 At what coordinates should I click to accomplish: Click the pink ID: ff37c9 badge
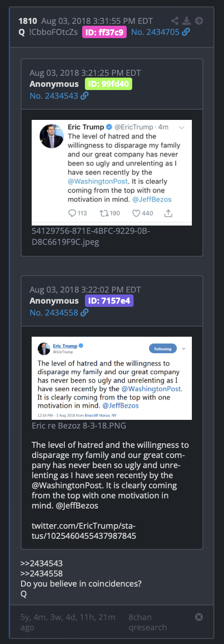tap(105, 32)
